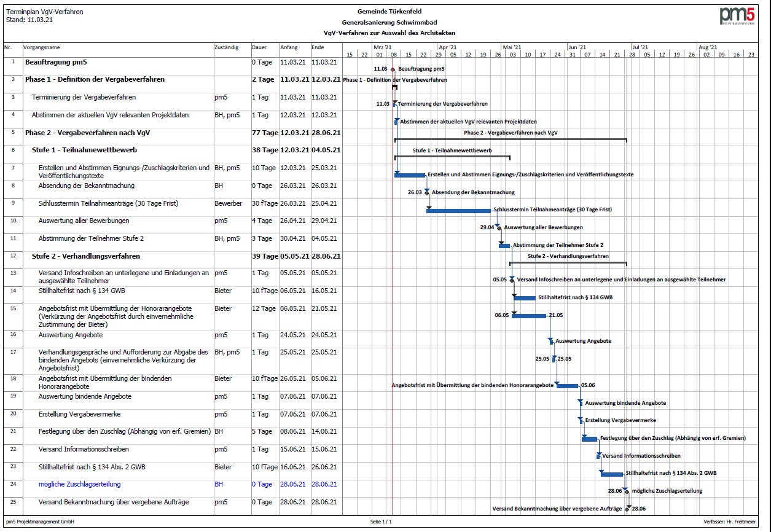Click the Phase 2 summary bar in the chart
The image size is (771, 532).
click(510, 140)
